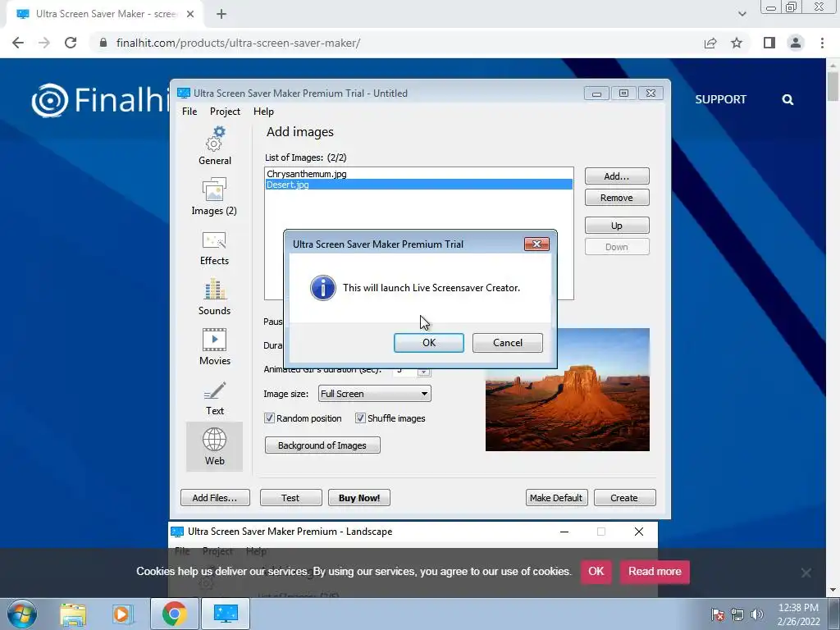Click the Buy Now! button
This screenshot has width=840, height=630.
click(x=359, y=498)
